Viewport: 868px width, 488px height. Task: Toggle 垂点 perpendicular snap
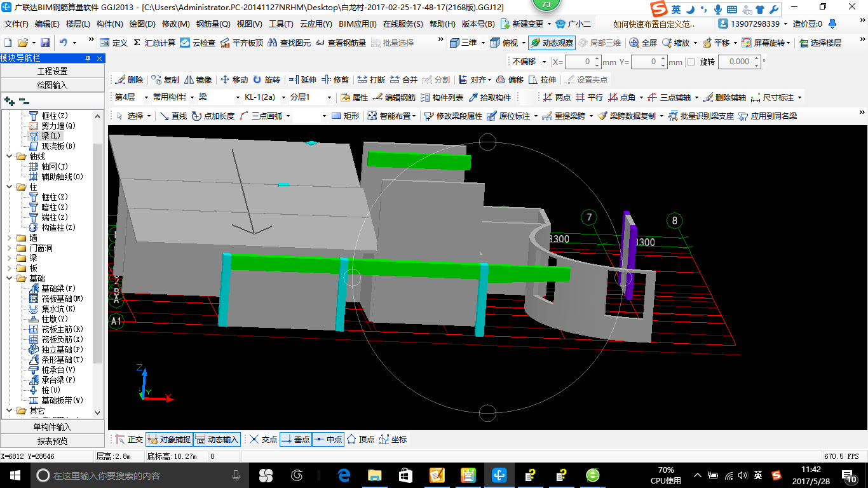click(x=295, y=439)
